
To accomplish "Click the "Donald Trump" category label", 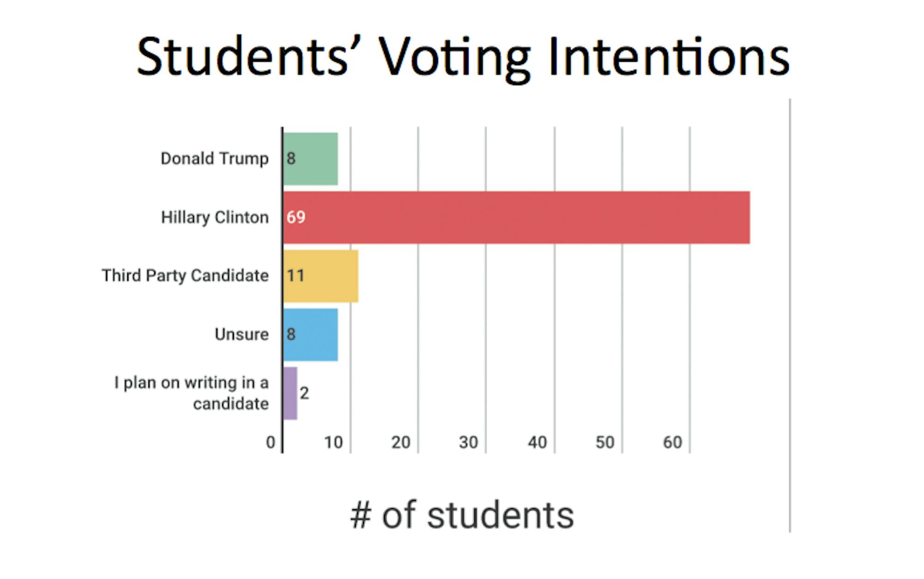I will [x=214, y=159].
